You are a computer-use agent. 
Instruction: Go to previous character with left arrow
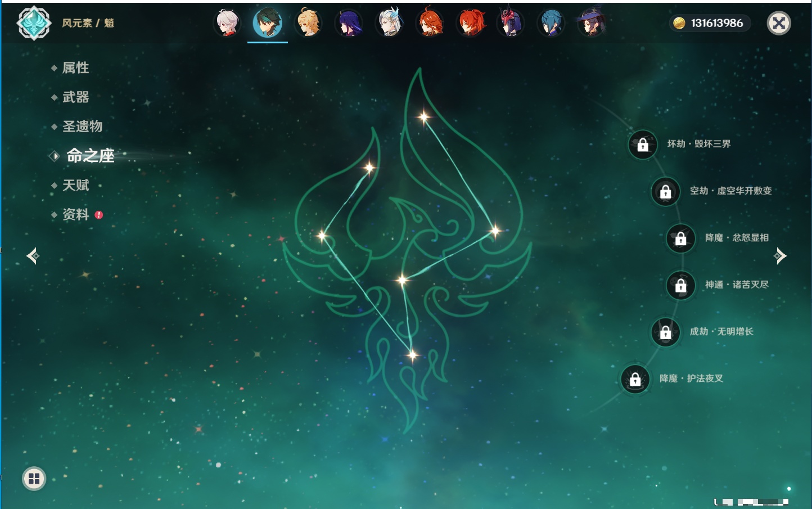33,256
